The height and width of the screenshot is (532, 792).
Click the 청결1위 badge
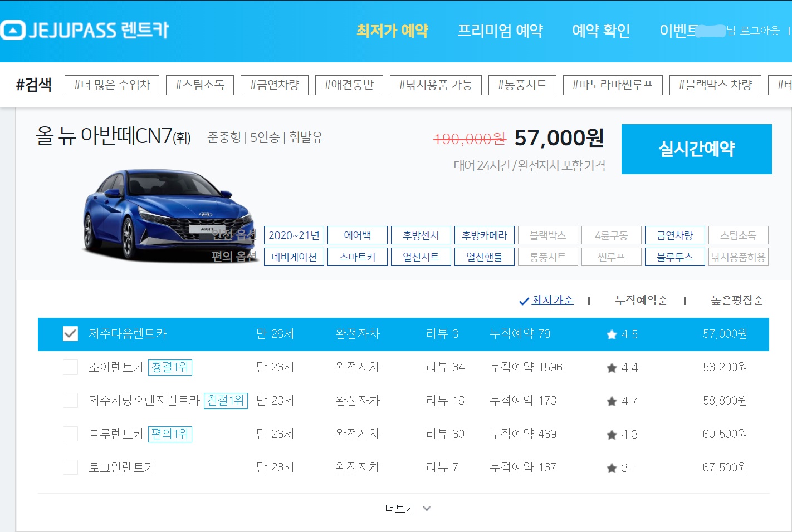point(170,367)
